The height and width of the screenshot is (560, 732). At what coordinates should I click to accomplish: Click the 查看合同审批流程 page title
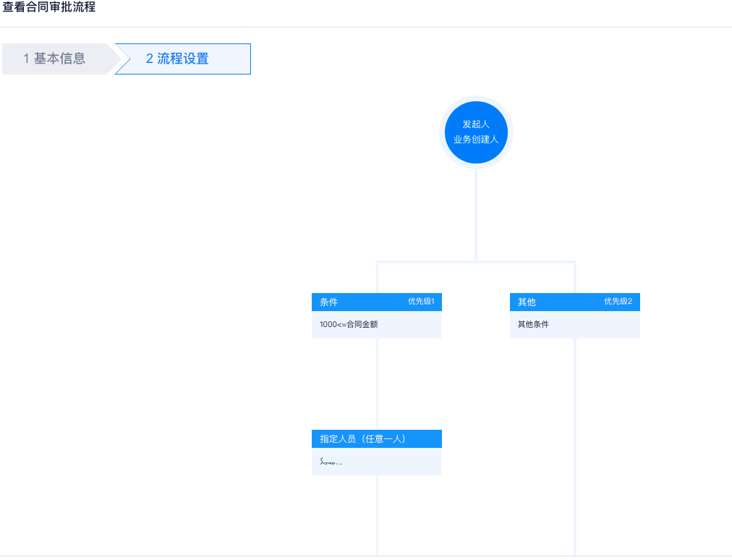49,7
